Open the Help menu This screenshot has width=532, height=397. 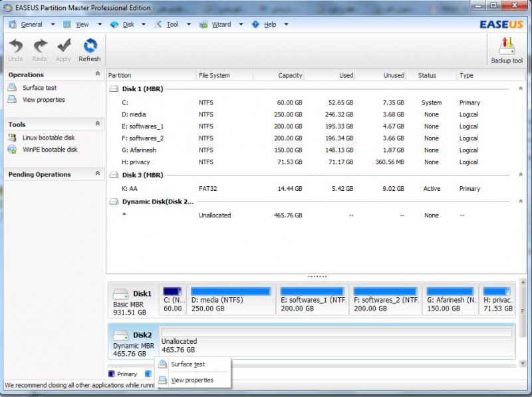[x=270, y=25]
